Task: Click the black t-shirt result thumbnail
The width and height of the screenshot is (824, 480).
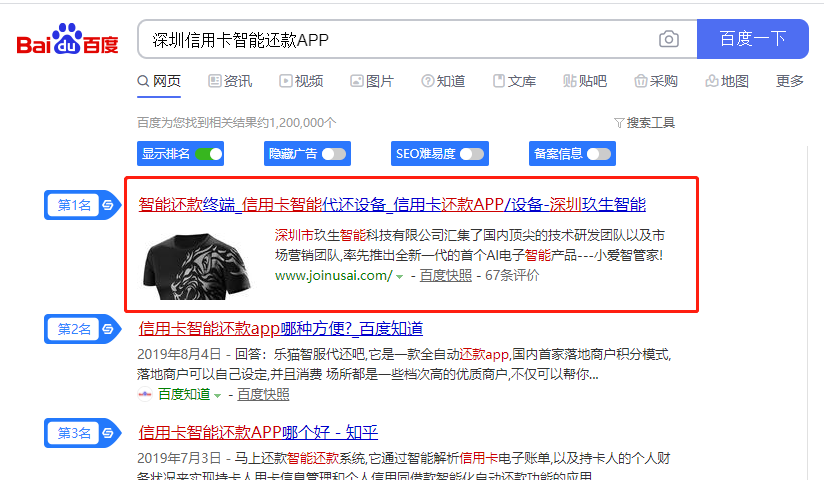Action: pos(196,266)
